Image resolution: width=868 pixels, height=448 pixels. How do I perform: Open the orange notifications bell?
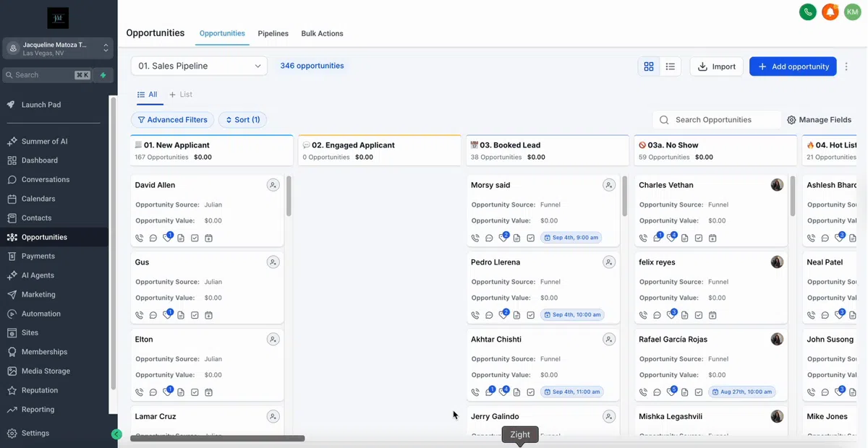(830, 12)
